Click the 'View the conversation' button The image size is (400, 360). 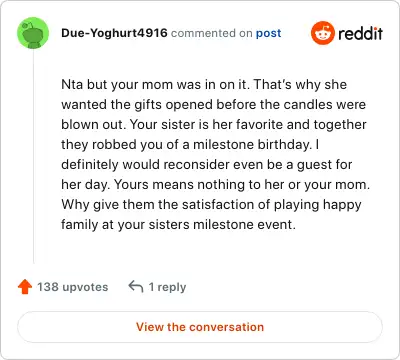200,327
